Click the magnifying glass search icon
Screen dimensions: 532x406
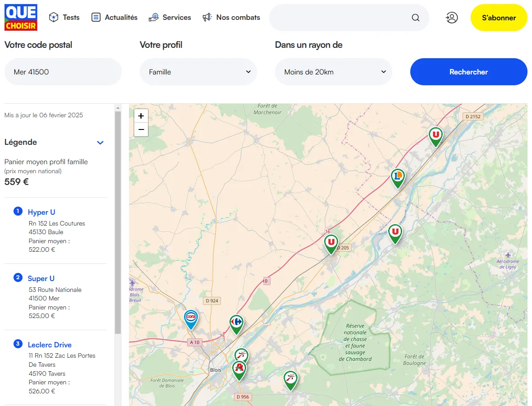[x=416, y=18]
